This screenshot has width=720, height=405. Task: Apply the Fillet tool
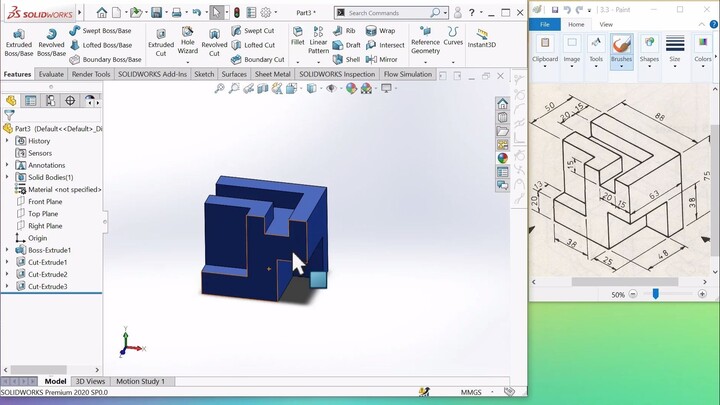point(298,36)
